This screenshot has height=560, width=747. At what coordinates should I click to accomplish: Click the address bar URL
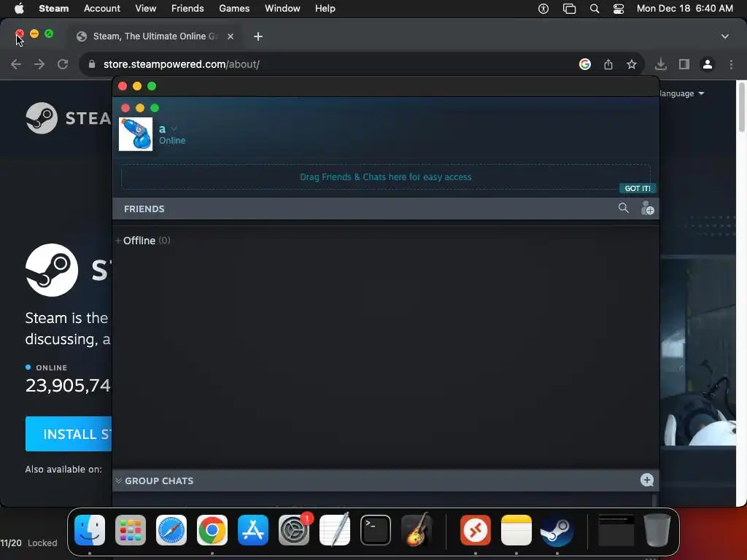tap(182, 64)
